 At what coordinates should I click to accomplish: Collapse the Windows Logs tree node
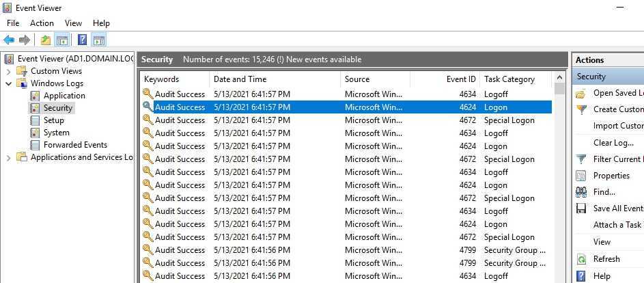tap(8, 83)
